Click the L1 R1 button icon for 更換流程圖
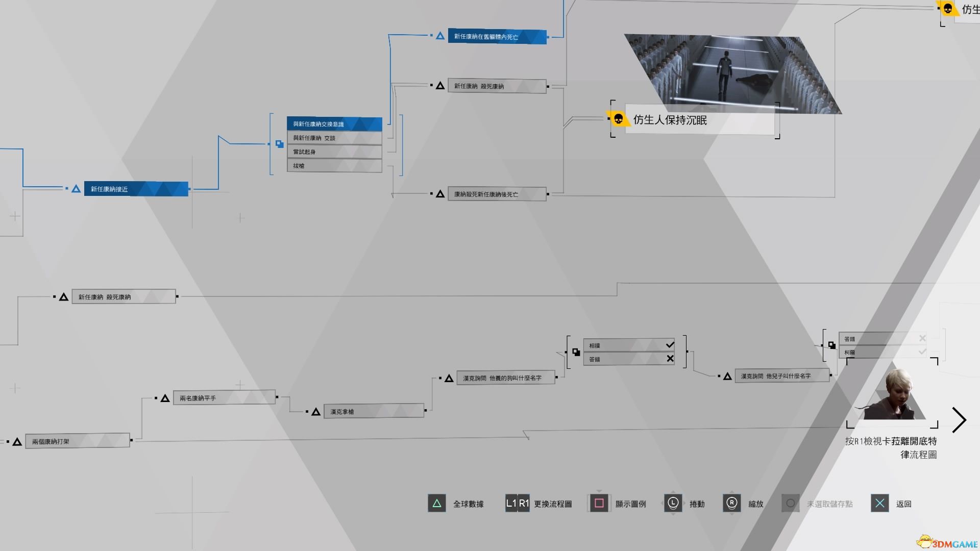980x551 pixels. pyautogui.click(x=517, y=504)
